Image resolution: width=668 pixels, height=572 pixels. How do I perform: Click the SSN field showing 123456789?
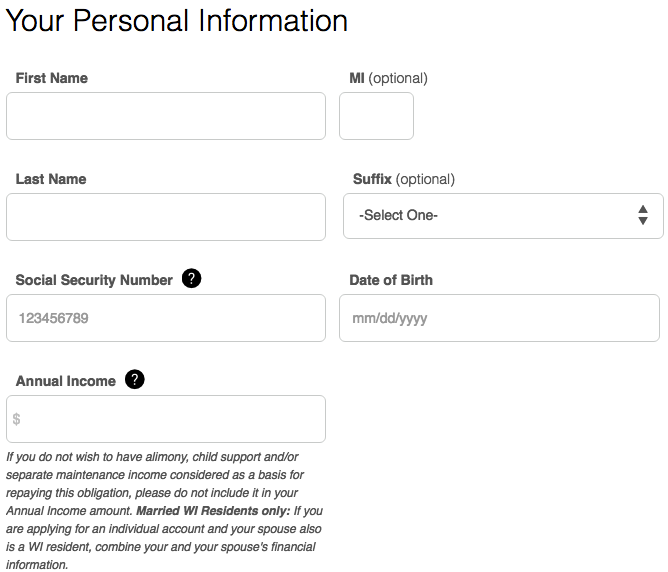[166, 318]
